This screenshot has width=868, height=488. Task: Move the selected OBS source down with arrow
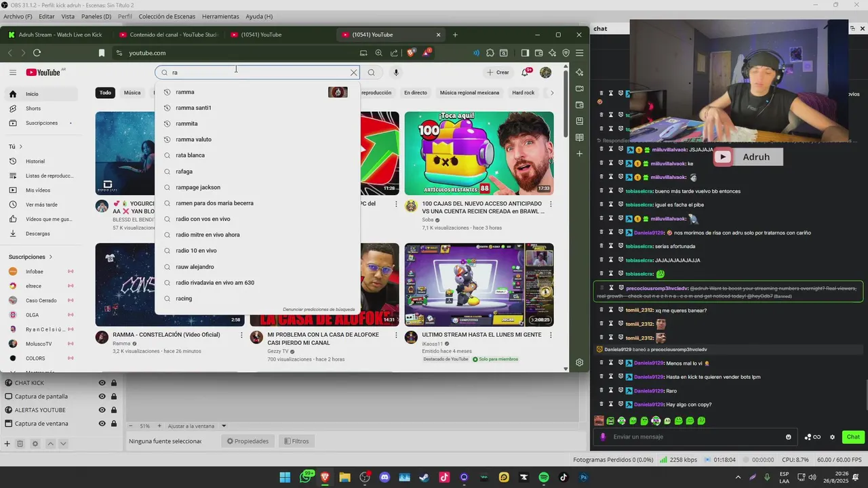tap(63, 444)
